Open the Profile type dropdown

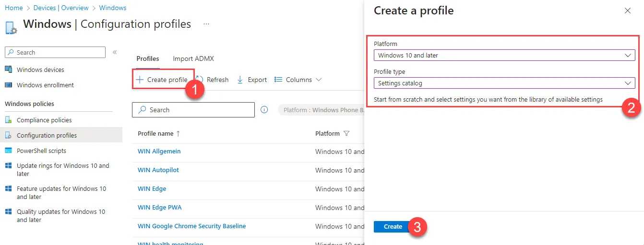tap(504, 83)
